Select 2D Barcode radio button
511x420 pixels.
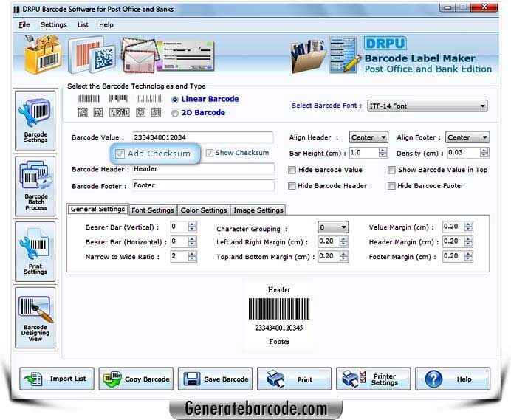(x=175, y=114)
